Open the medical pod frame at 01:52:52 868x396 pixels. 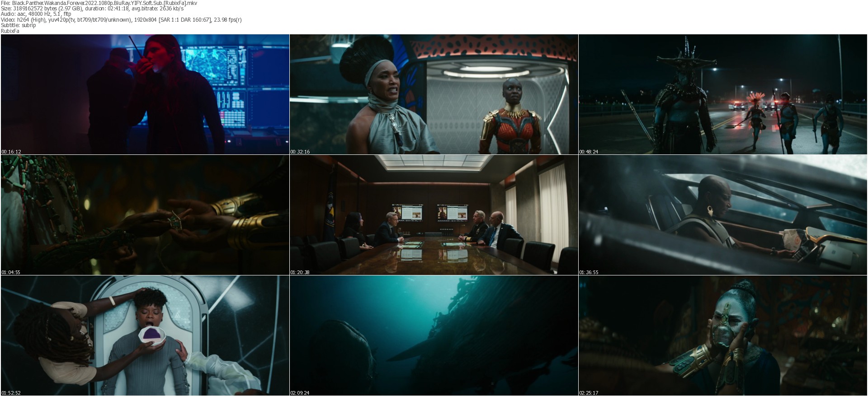point(145,335)
